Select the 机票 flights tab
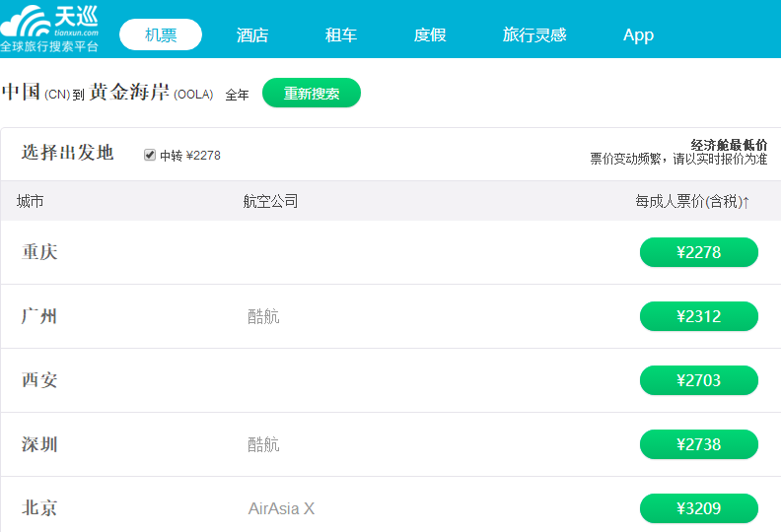781x532 pixels. pyautogui.click(x=161, y=34)
